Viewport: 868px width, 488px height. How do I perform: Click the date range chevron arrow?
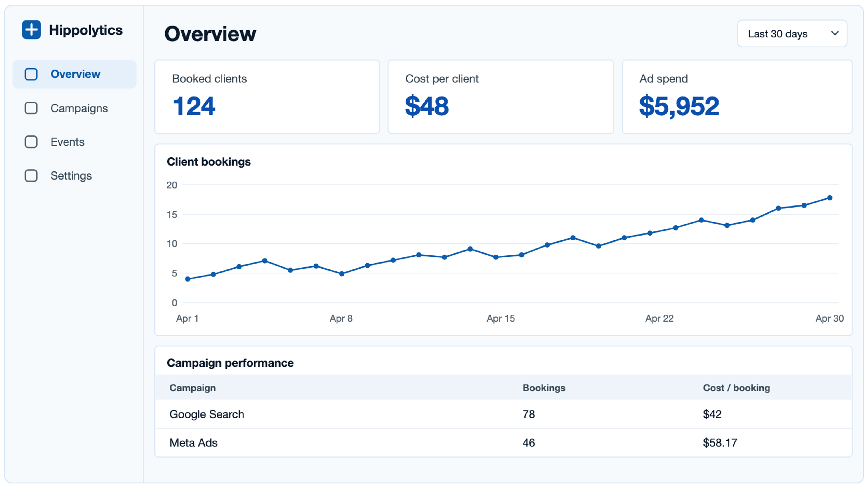coord(835,33)
